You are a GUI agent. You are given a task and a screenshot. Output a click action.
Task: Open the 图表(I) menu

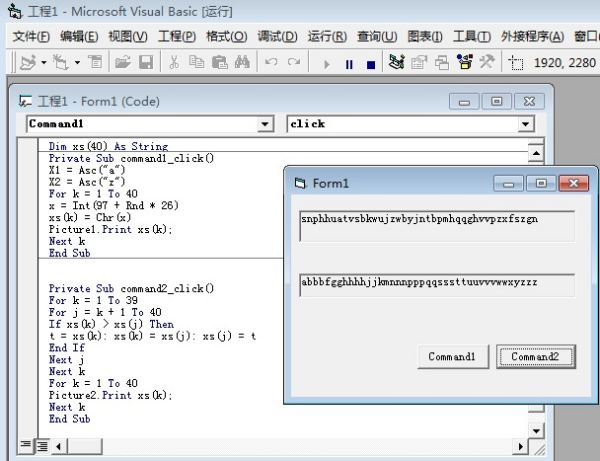[425, 37]
